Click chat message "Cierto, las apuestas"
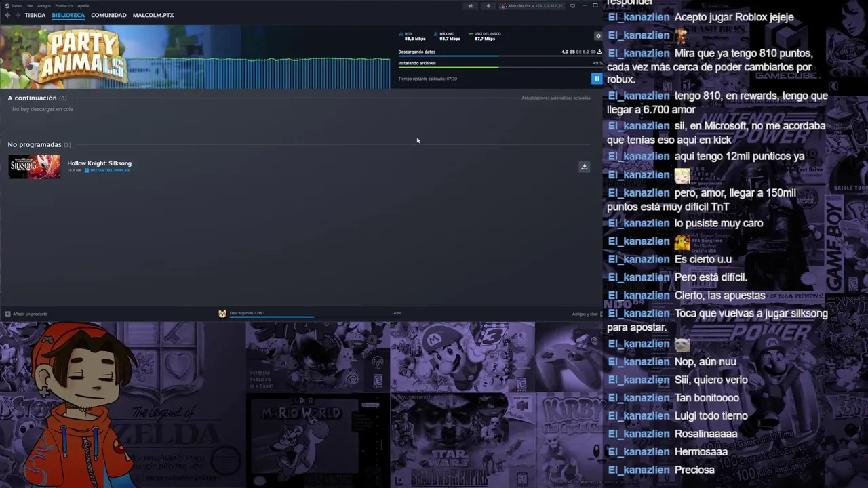868x488 pixels. [x=719, y=296]
